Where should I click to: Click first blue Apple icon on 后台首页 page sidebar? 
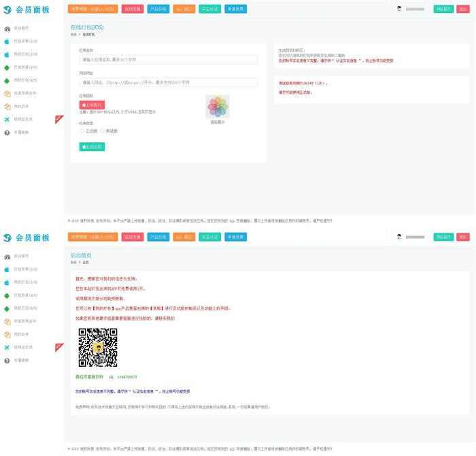coord(7,270)
